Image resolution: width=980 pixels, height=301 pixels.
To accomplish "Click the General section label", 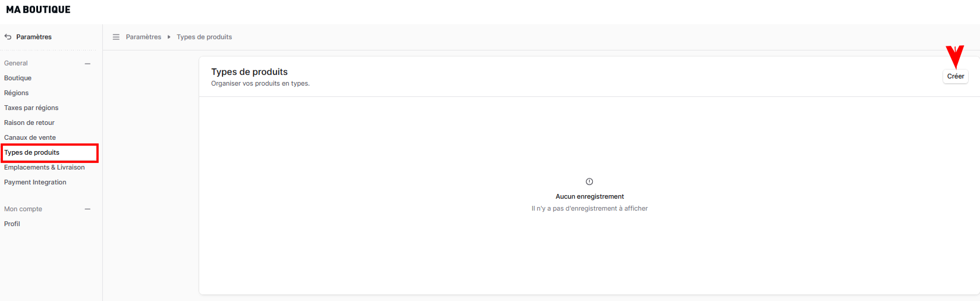I will tap(16, 63).
